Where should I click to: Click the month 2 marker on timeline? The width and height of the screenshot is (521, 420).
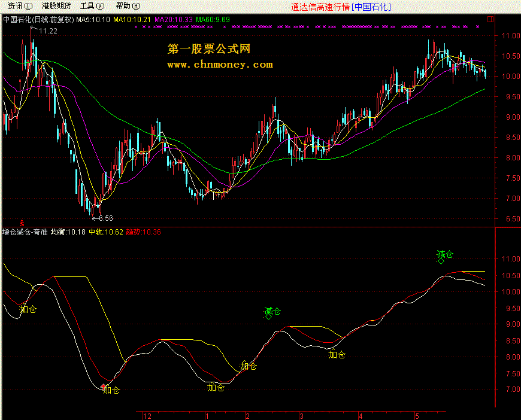click(x=247, y=416)
